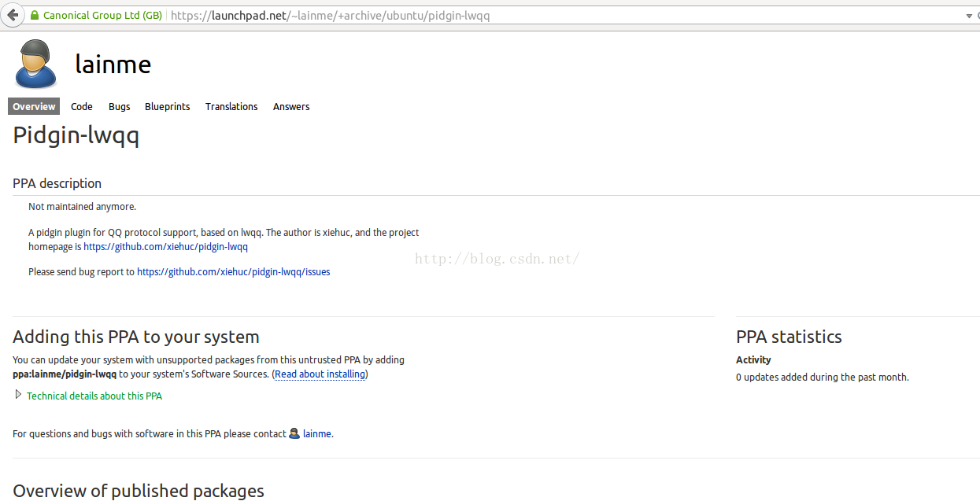Screen dimensions: 980x501
Task: Click the lainme page title heading
Action: pyautogui.click(x=113, y=64)
